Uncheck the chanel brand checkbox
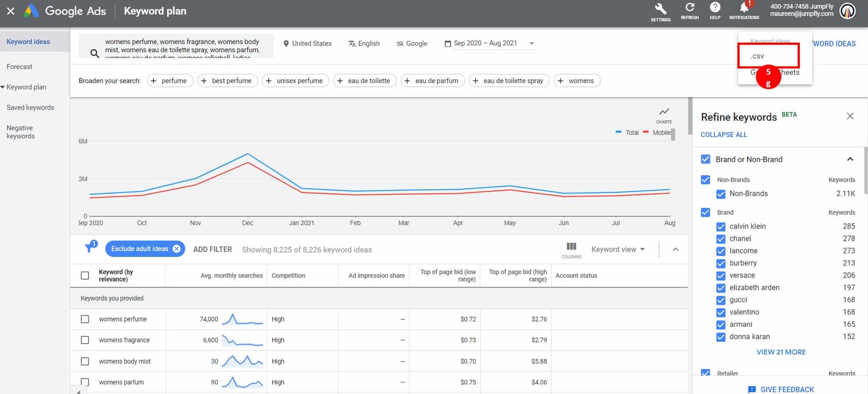 (721, 239)
